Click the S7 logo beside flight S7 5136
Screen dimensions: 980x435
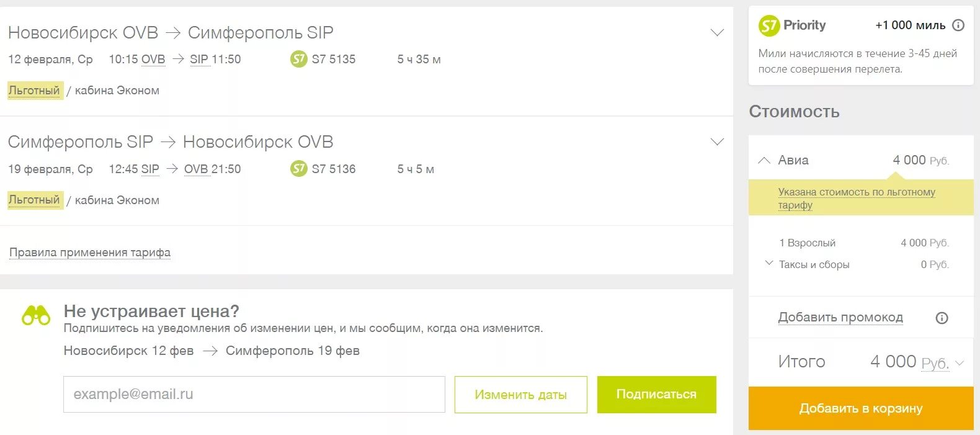point(298,169)
